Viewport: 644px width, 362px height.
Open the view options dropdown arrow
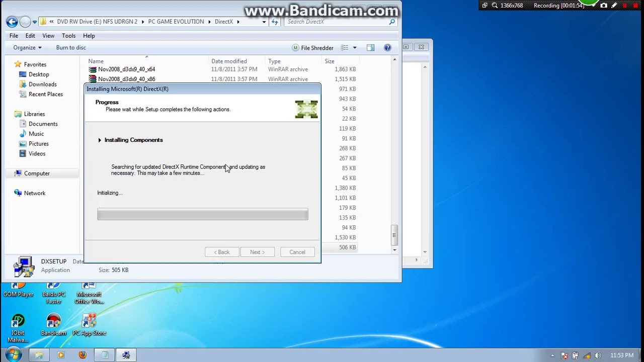click(354, 48)
